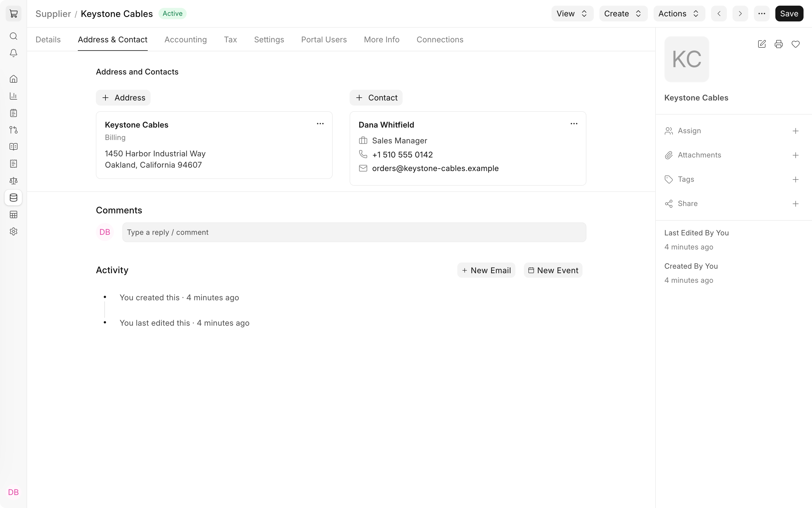
Task: Open settings gear in sidebar
Action: point(14,231)
